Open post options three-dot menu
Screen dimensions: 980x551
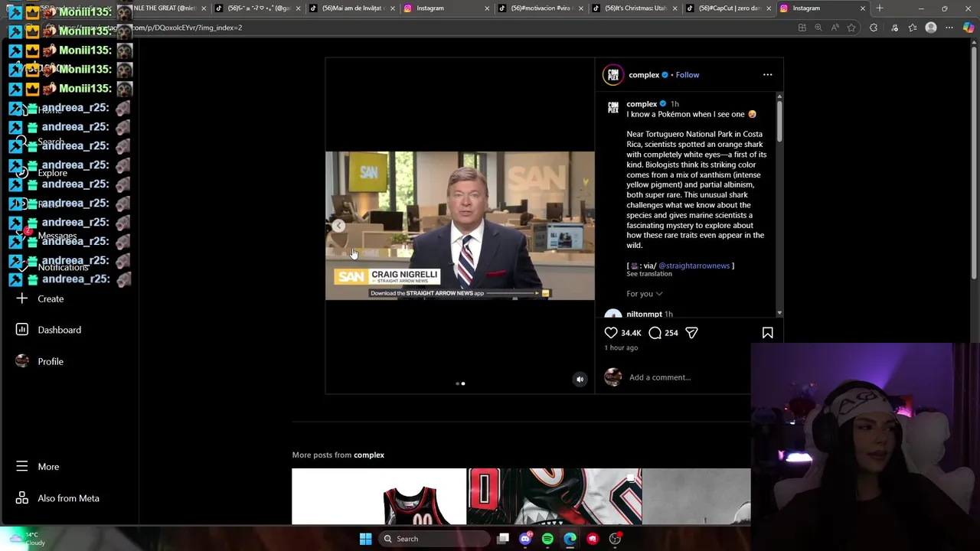767,75
